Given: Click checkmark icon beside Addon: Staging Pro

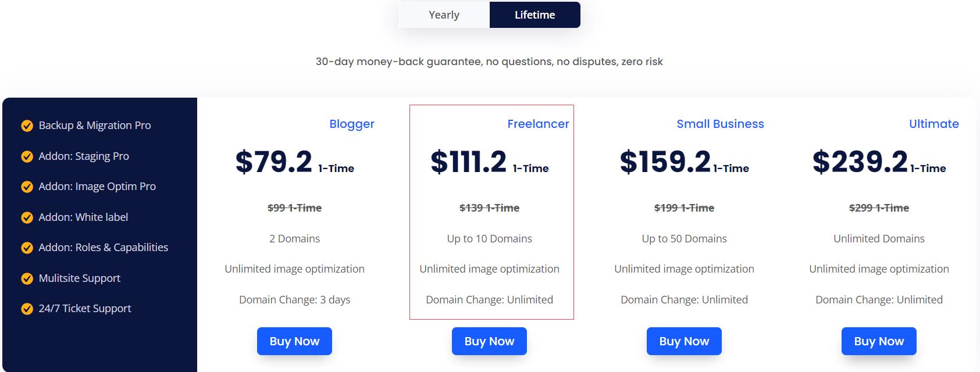Looking at the screenshot, I should 27,156.
